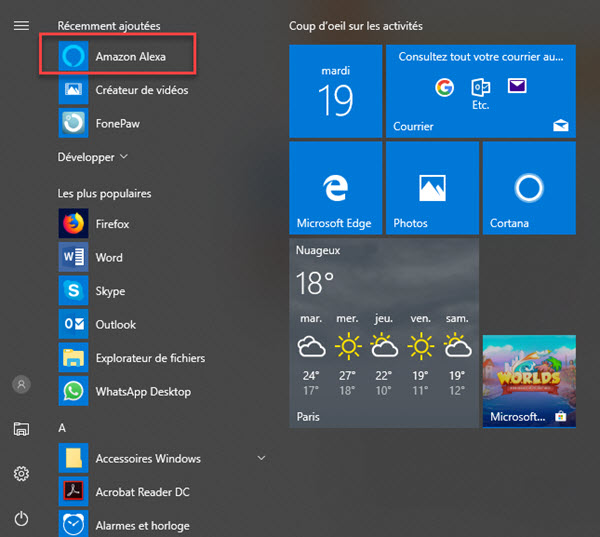Click the Power button icon

click(x=21, y=519)
